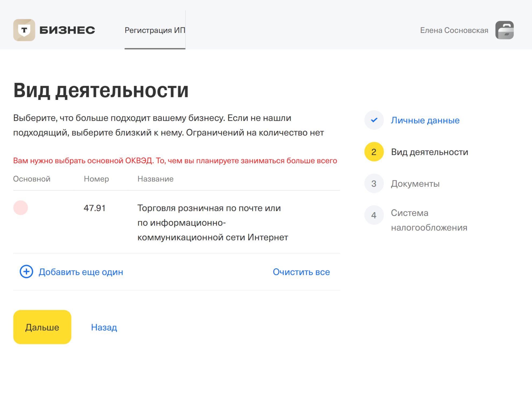Click the yellow circle numbered 2
This screenshot has height=400, width=532.
374,152
